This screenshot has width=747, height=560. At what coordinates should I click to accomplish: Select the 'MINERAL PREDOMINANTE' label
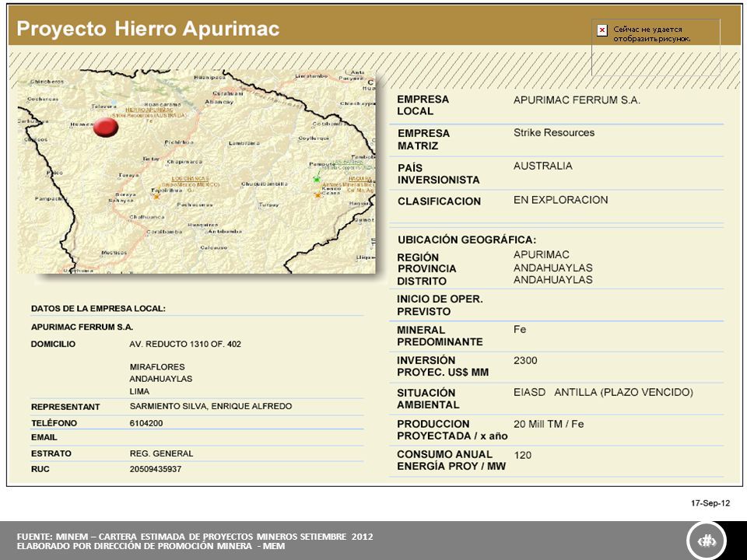pyautogui.click(x=440, y=336)
